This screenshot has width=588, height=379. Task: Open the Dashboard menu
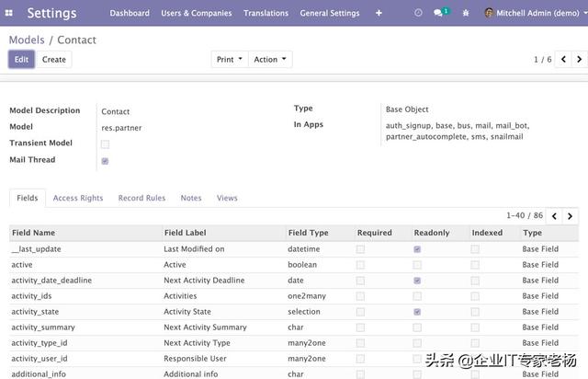click(130, 13)
